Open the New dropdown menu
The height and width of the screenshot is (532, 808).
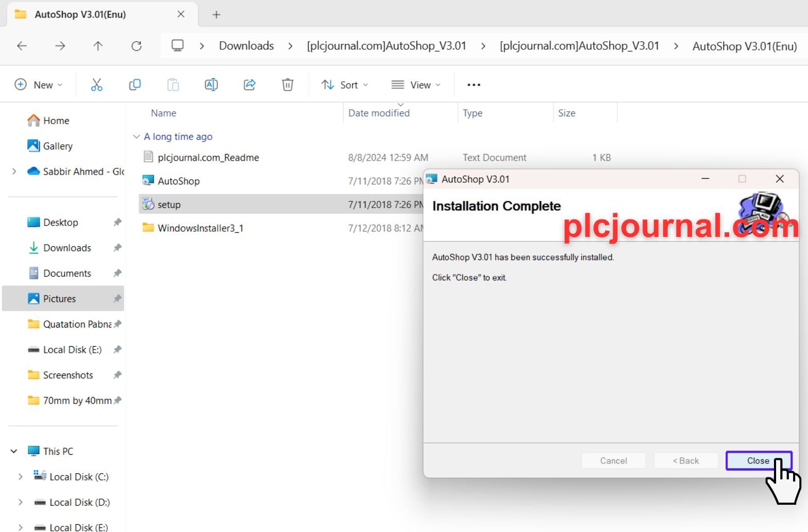pyautogui.click(x=39, y=85)
